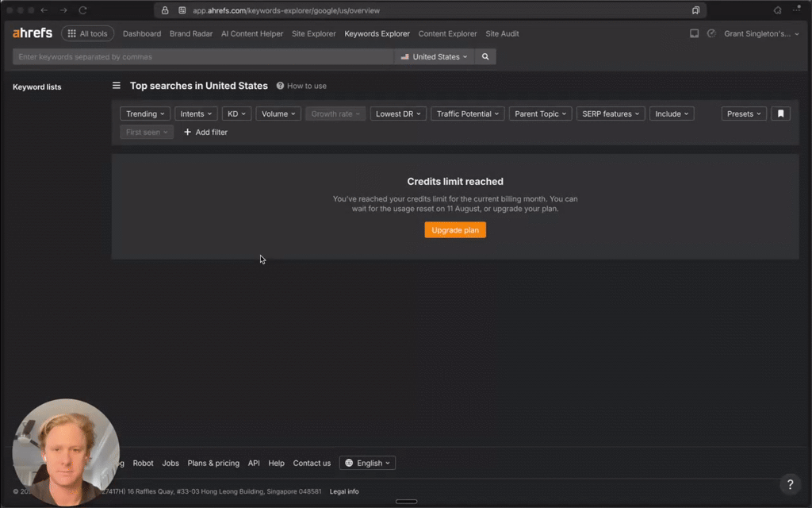
Task: Reload the page with the refresh icon
Action: [x=82, y=10]
